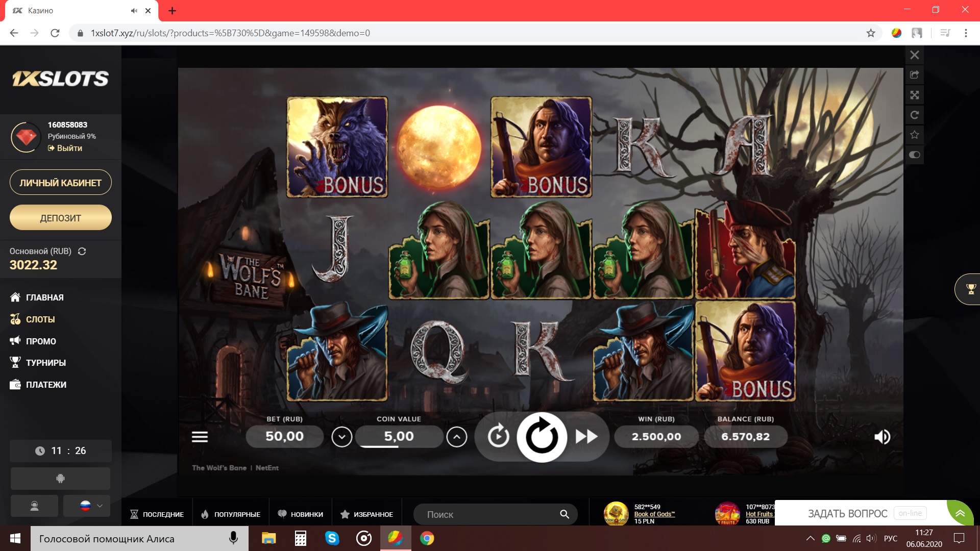Viewport: 980px width, 551px height.
Task: Toggle the game panel mode switch
Action: [x=915, y=155]
